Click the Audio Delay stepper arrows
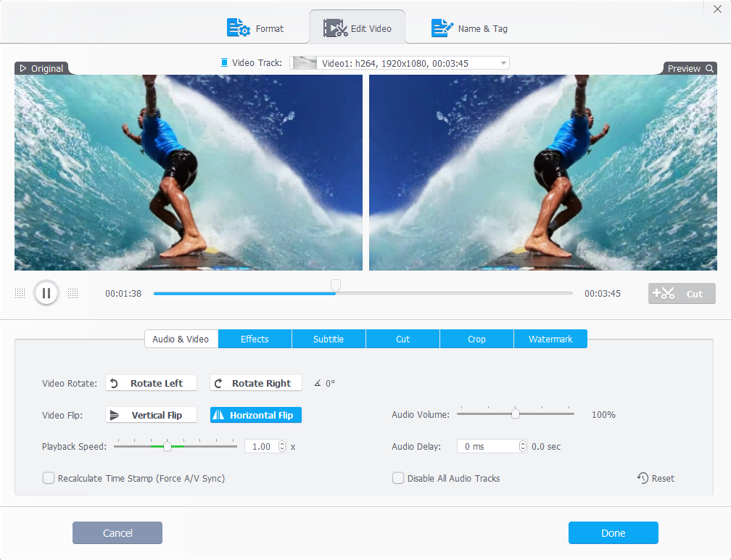 coord(523,446)
